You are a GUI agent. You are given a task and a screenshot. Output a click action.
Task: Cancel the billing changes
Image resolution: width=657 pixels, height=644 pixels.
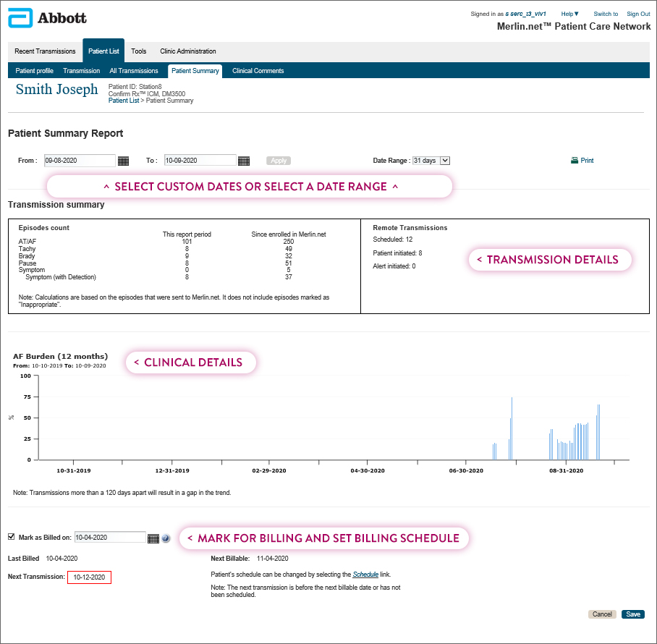click(602, 614)
